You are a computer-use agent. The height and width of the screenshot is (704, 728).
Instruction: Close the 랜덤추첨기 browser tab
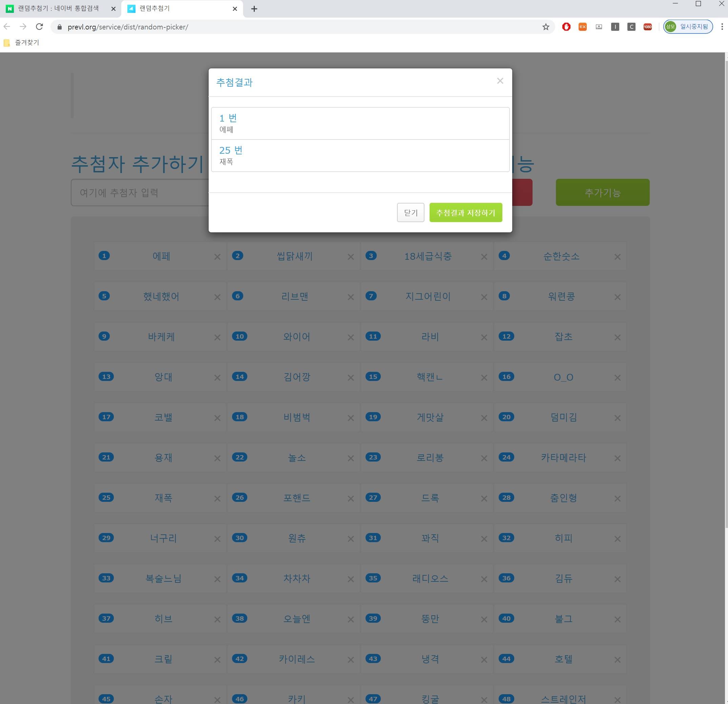[235, 8]
